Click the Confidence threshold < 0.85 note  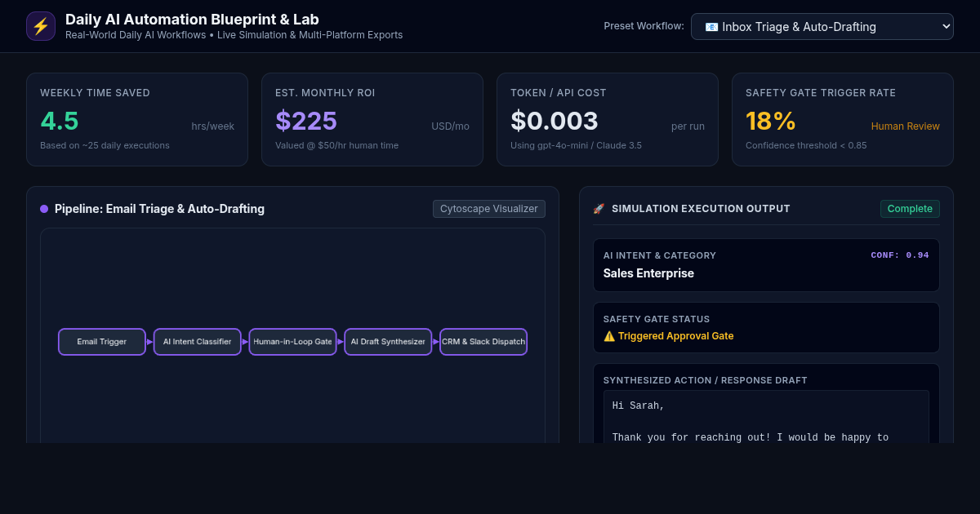click(806, 145)
